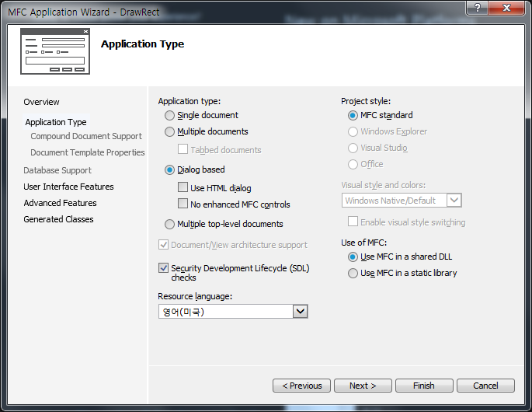532x412 pixels.
Task: Click the 'Project style:' label
Action: click(x=366, y=101)
